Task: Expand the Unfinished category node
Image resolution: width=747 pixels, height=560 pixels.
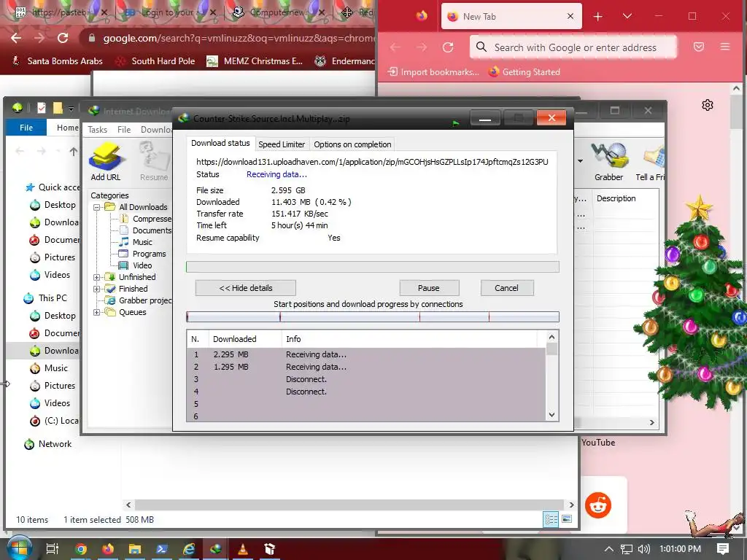Action: click(97, 277)
